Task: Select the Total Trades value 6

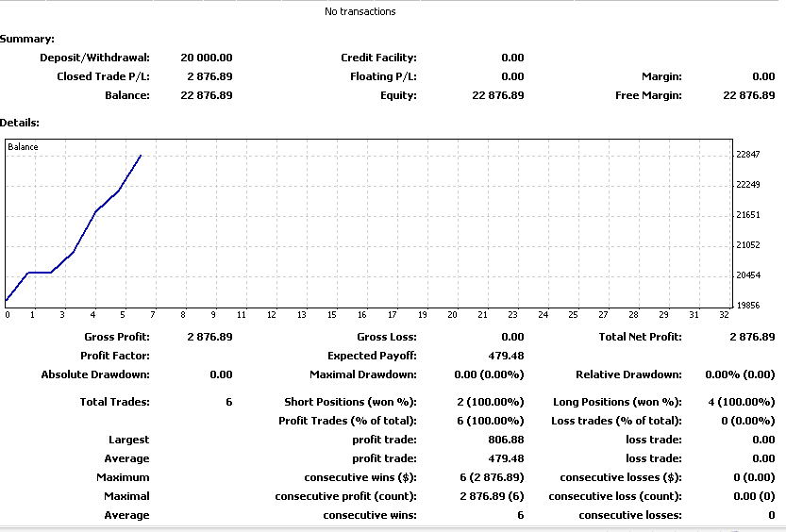Action: pos(229,402)
